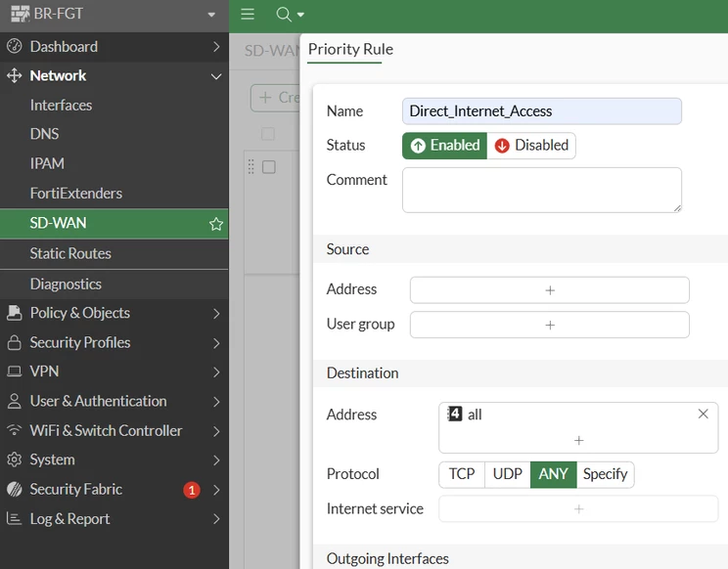This screenshot has width=728, height=569.
Task: Click the Security Fabric notification badge
Action: point(192,490)
